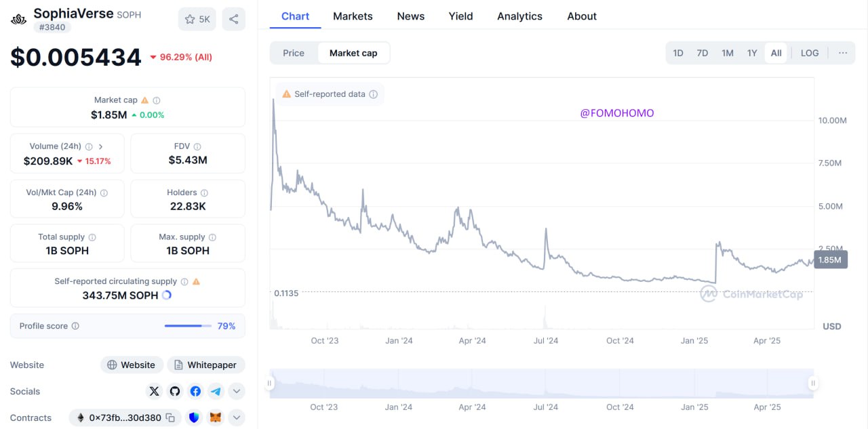This screenshot has height=429, width=868.
Task: Click the $5.43M FDV value
Action: point(188,160)
